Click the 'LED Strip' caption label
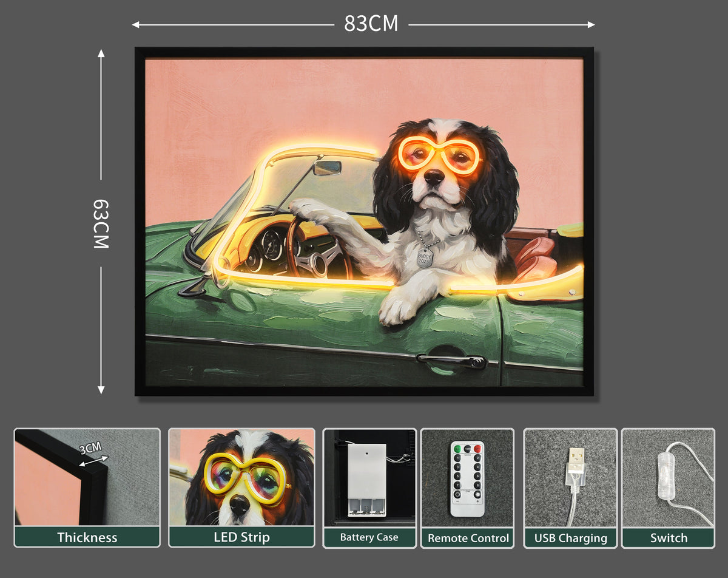 tap(241, 537)
